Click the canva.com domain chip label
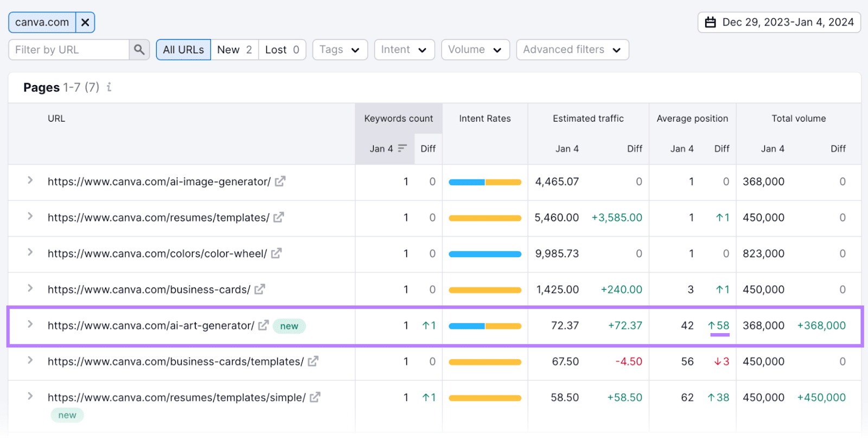Screen dimensions: 868x440 click(x=42, y=22)
